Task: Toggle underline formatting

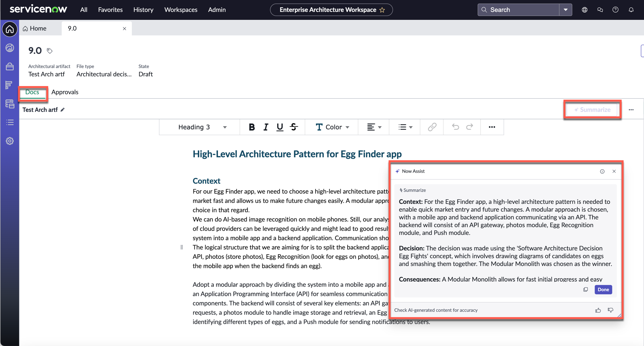Action: click(280, 127)
